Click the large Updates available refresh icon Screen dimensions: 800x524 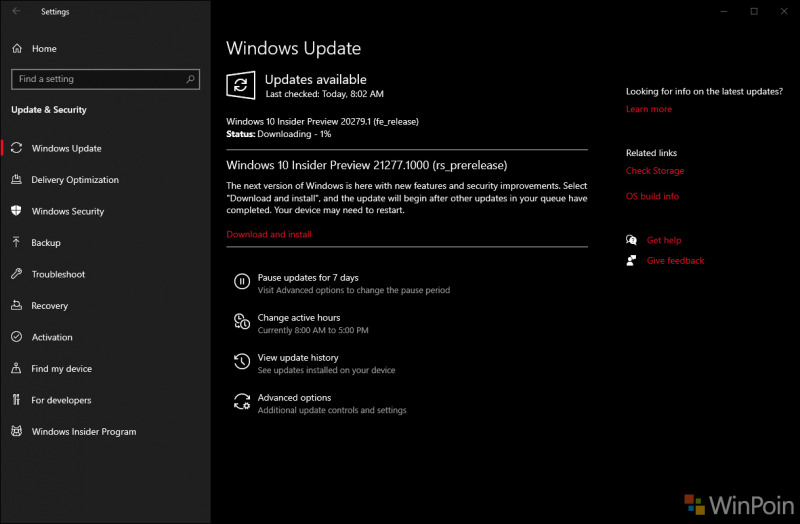(x=241, y=85)
